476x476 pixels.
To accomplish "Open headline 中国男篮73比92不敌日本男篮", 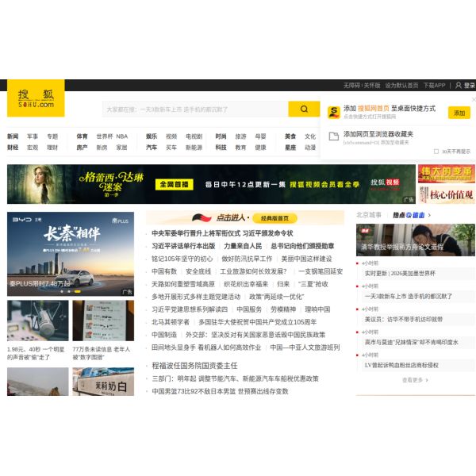I will pyautogui.click(x=220, y=391).
